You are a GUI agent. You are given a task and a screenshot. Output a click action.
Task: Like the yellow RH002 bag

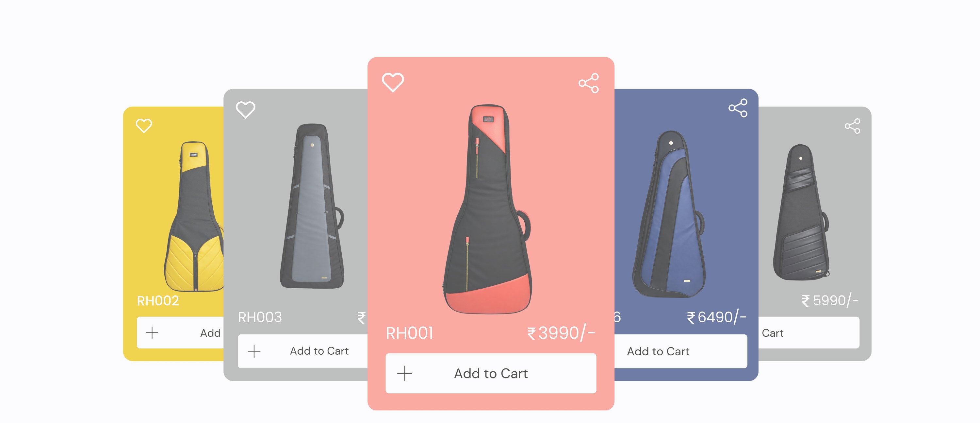(144, 126)
